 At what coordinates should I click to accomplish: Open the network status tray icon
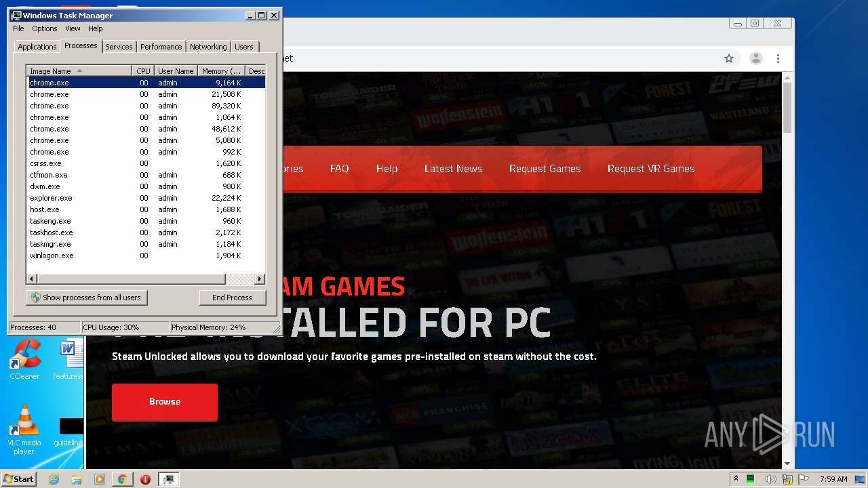787,479
